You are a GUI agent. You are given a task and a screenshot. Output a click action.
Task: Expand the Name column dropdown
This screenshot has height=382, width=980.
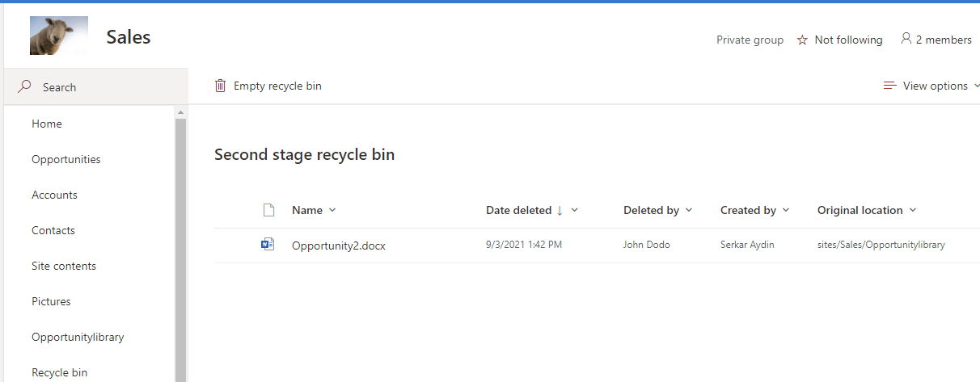[332, 210]
